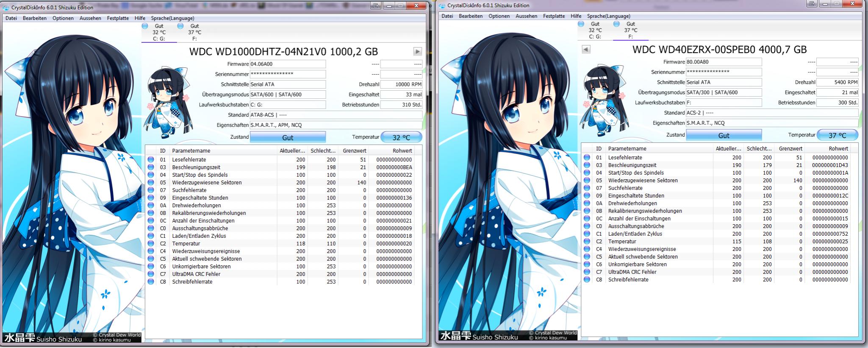This screenshot has height=348, width=868.
Task: Click Betriebsstunden 310 Std. field
Action: point(401,105)
